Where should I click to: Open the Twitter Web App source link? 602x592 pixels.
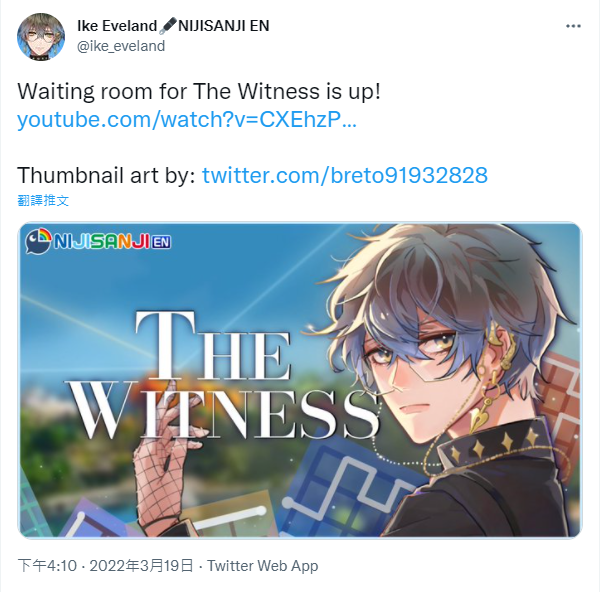[263, 566]
